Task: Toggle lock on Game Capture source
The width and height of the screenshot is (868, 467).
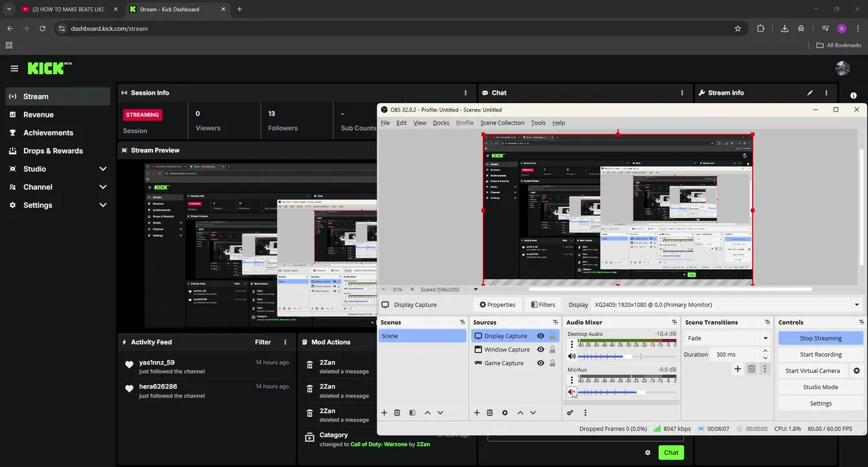Action: tap(552, 363)
